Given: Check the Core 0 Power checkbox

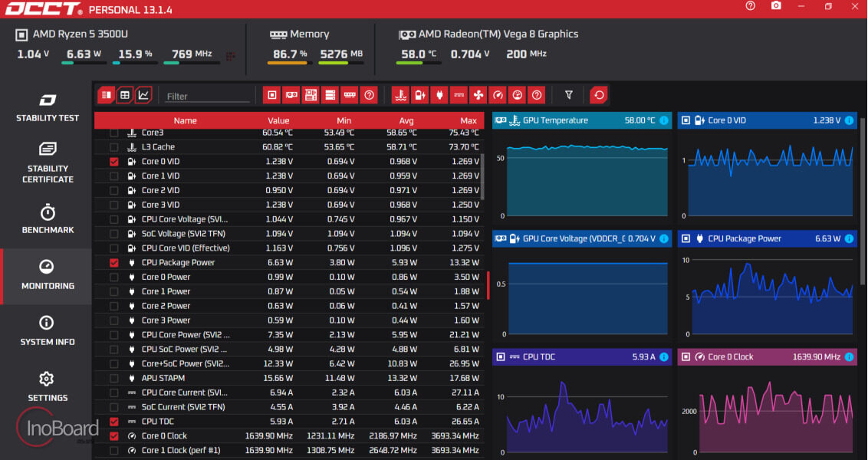Looking at the screenshot, I should 114,278.
